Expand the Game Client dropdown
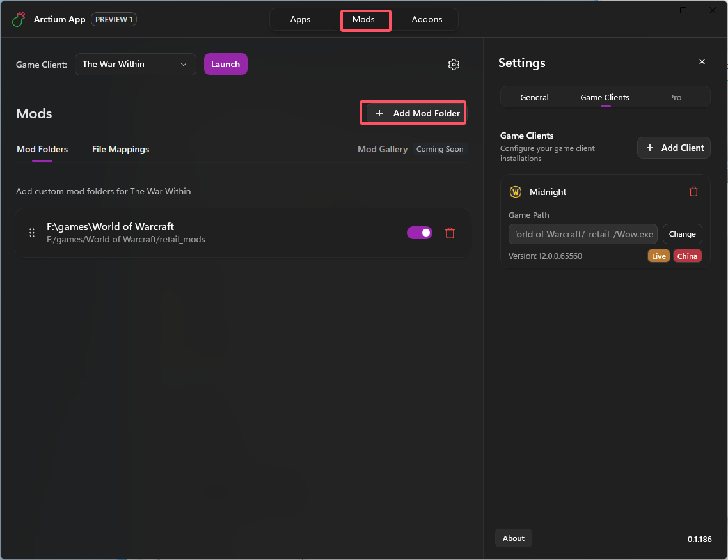728x560 pixels. [x=136, y=64]
